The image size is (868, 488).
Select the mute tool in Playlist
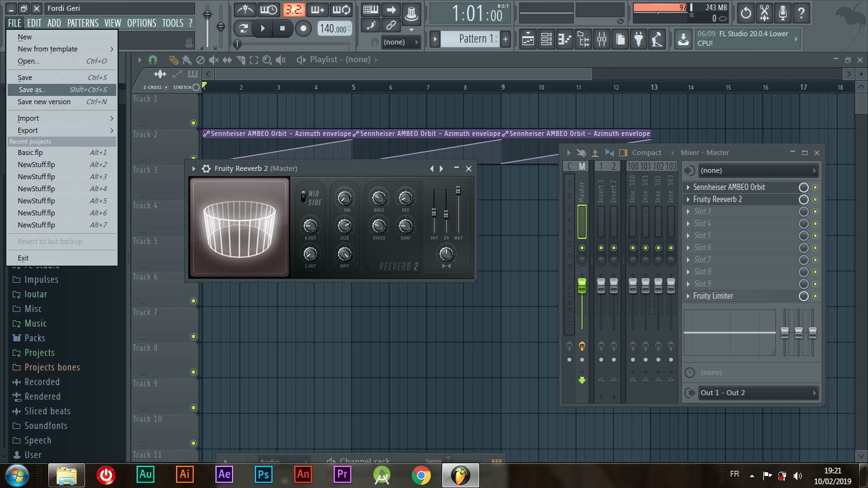[x=214, y=60]
